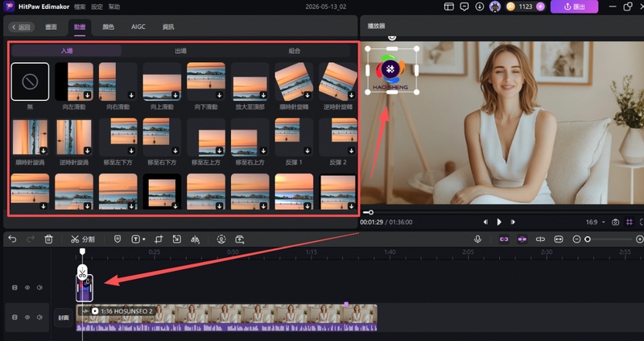Select the 入場 animation subtab
The height and width of the screenshot is (341, 644).
(67, 51)
